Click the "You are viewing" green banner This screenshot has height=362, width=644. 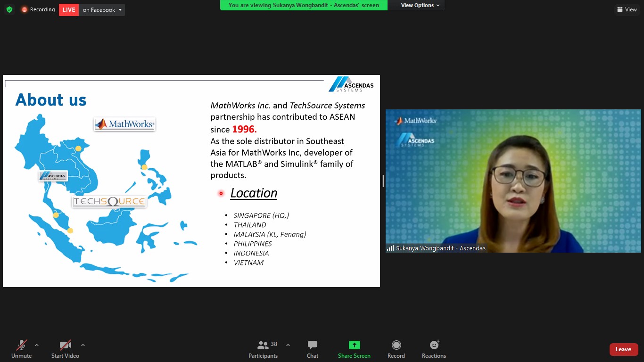pyautogui.click(x=304, y=5)
